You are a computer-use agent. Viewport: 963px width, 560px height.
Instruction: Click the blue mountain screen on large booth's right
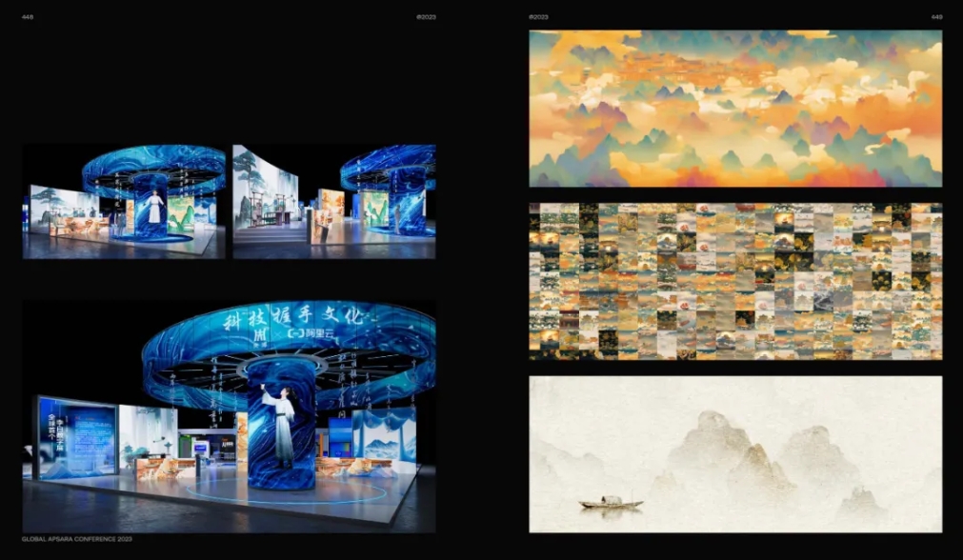[384, 433]
